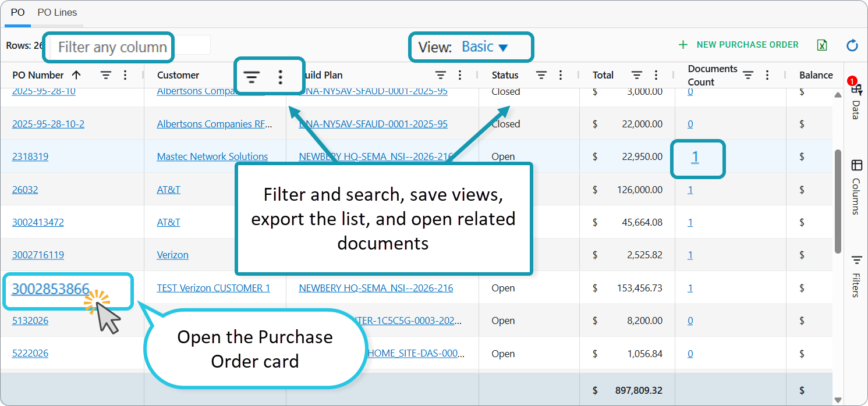868x406 pixels.
Task: Click the PO Number sort arrow
Action: (x=76, y=74)
